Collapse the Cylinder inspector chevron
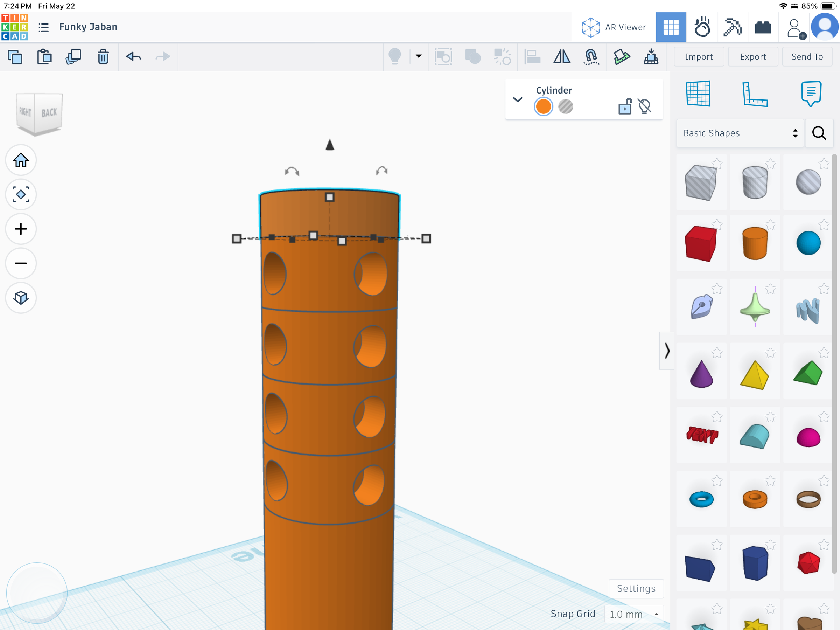This screenshot has width=840, height=630. (518, 99)
